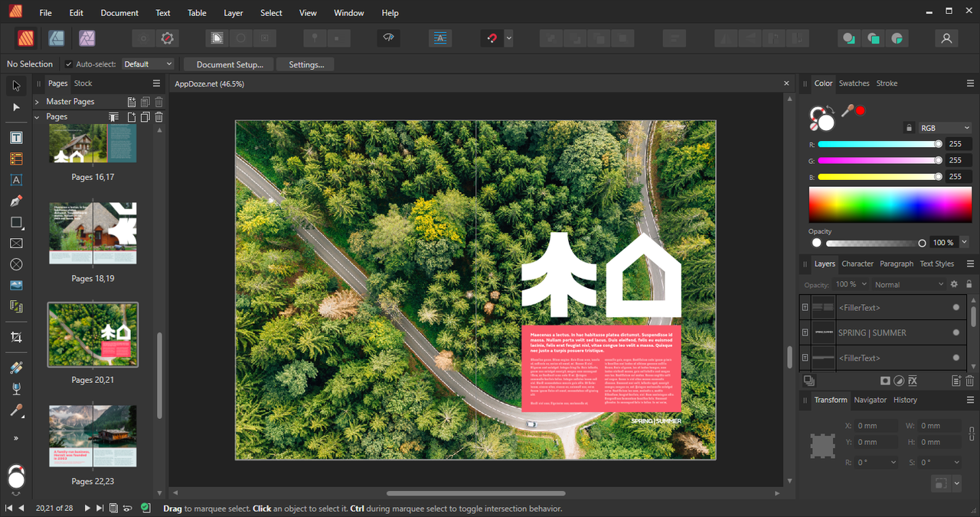Select the Pen tool in the left toolbar
980x517 pixels.
pyautogui.click(x=16, y=201)
